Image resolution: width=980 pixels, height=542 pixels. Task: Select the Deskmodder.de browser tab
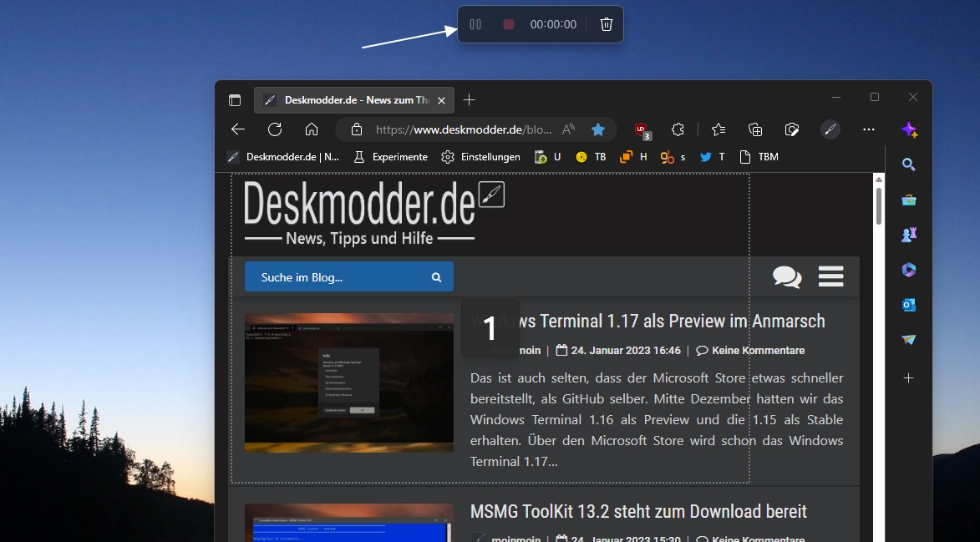354,100
